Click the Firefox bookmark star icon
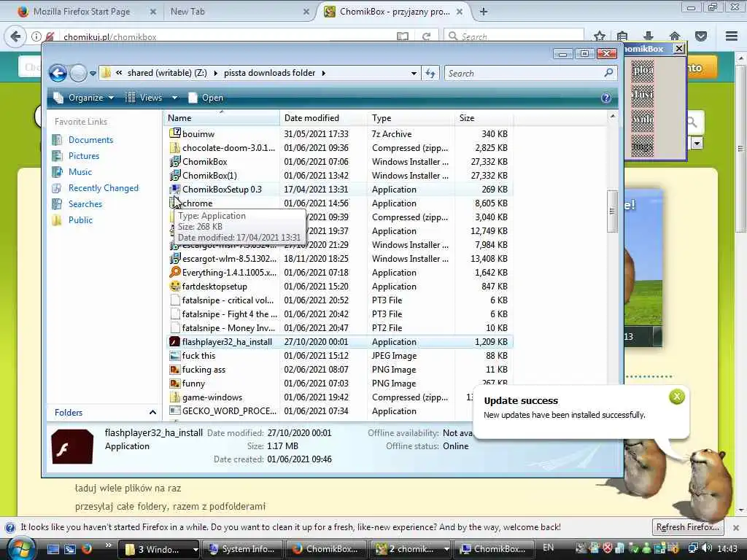The height and width of the screenshot is (560, 747). (x=600, y=36)
